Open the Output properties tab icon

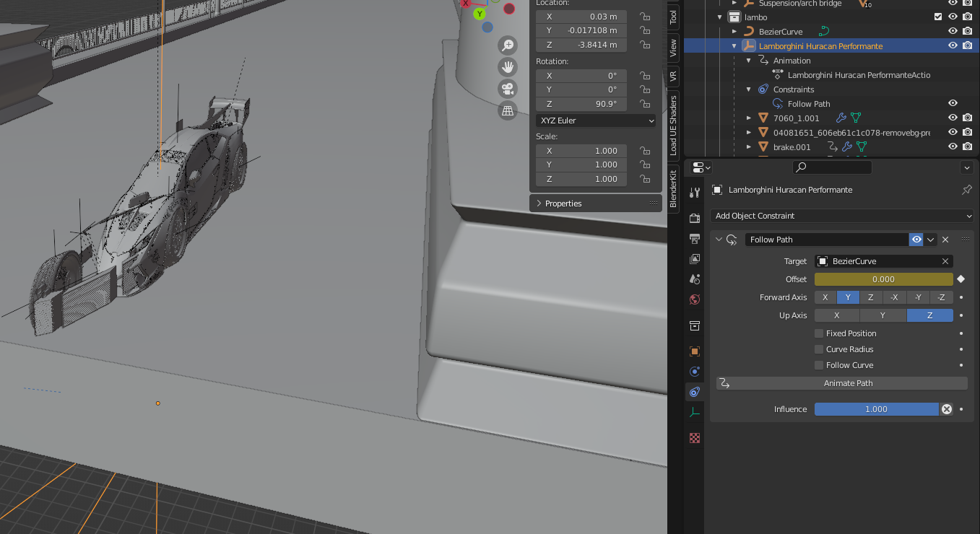695,239
